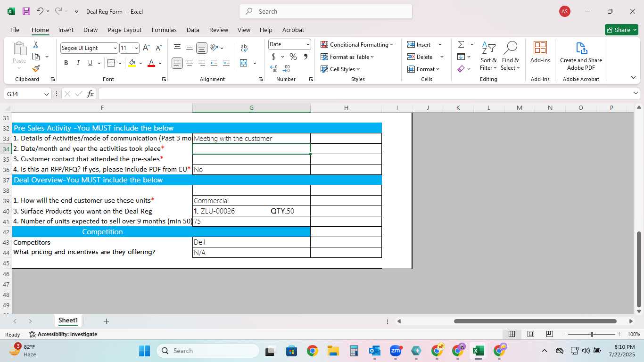Add a new sheet with plus button
The width and height of the screenshot is (644, 362).
pos(106,321)
